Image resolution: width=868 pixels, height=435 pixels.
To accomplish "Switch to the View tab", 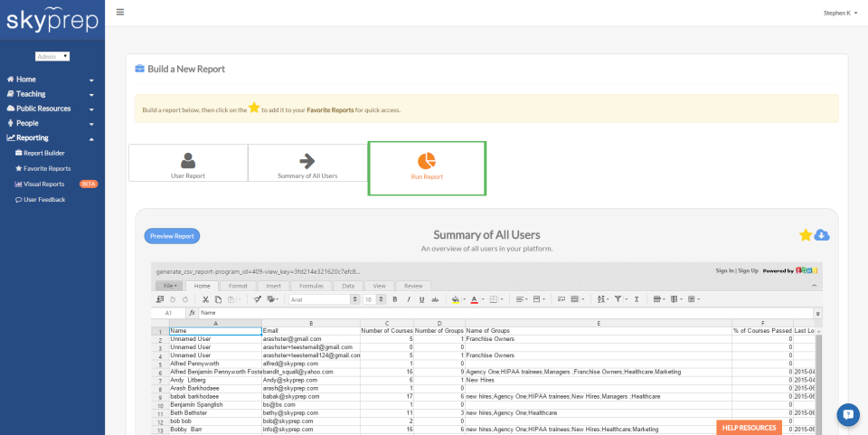I will pyautogui.click(x=379, y=286).
